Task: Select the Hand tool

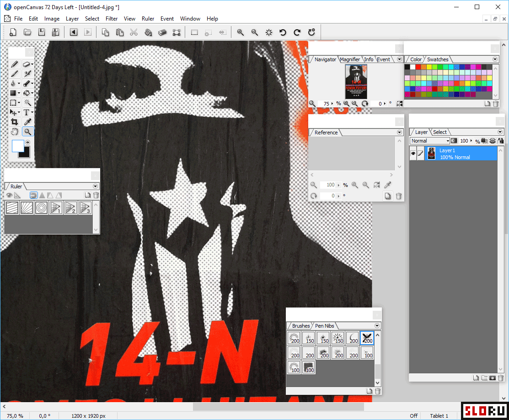Action: [14, 132]
